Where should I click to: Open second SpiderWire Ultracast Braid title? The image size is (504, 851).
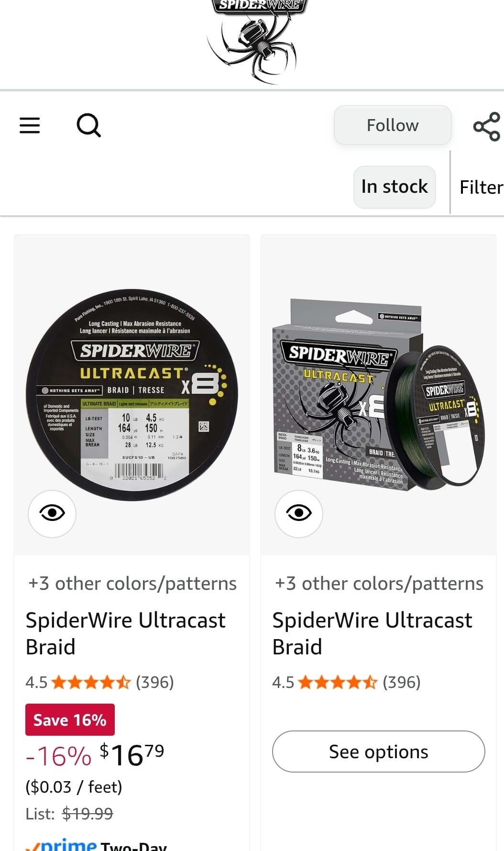[x=372, y=633]
